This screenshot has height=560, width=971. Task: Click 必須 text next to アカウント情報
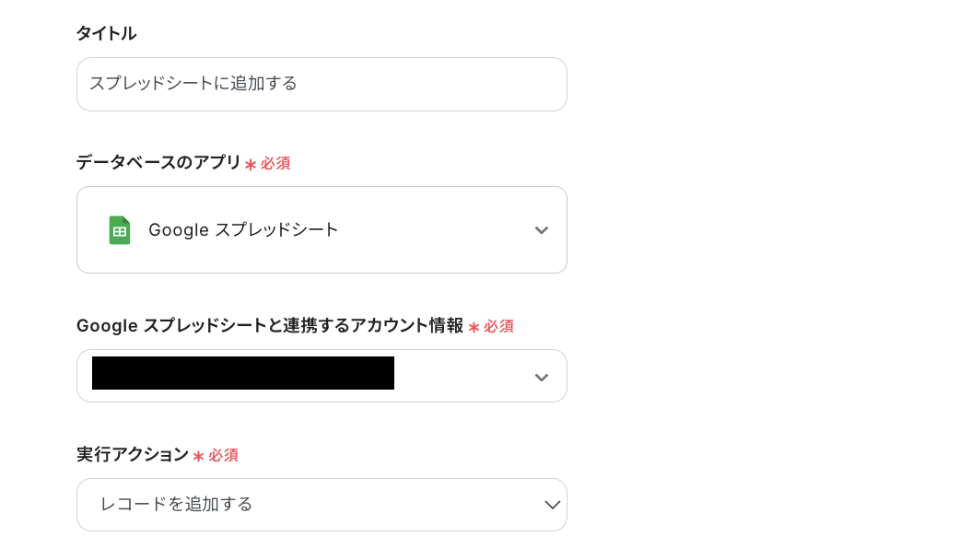tap(498, 326)
